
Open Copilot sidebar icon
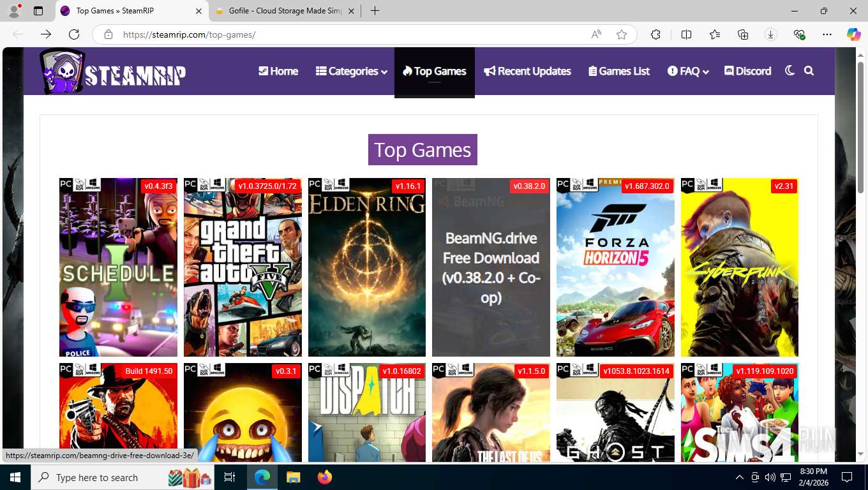click(854, 34)
